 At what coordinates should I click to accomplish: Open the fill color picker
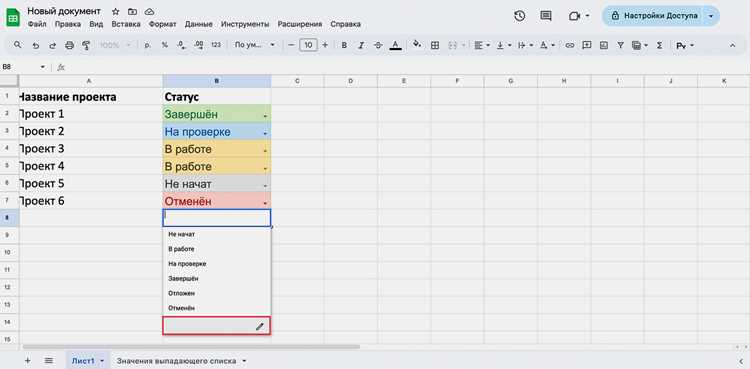click(x=417, y=44)
